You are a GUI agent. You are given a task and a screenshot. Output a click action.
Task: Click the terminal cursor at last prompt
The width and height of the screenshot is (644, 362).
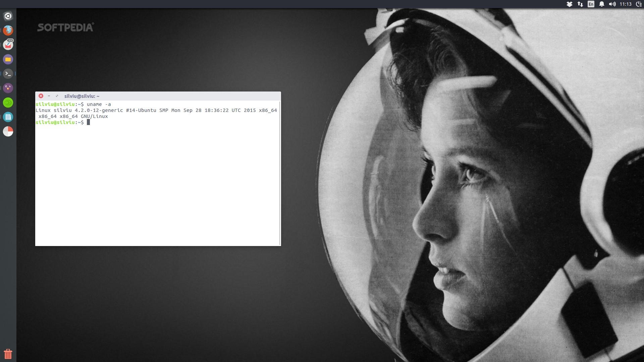(88, 122)
